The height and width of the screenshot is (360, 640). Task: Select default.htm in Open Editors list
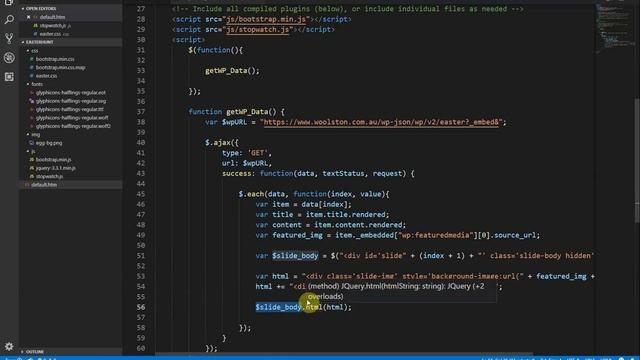tap(52, 17)
